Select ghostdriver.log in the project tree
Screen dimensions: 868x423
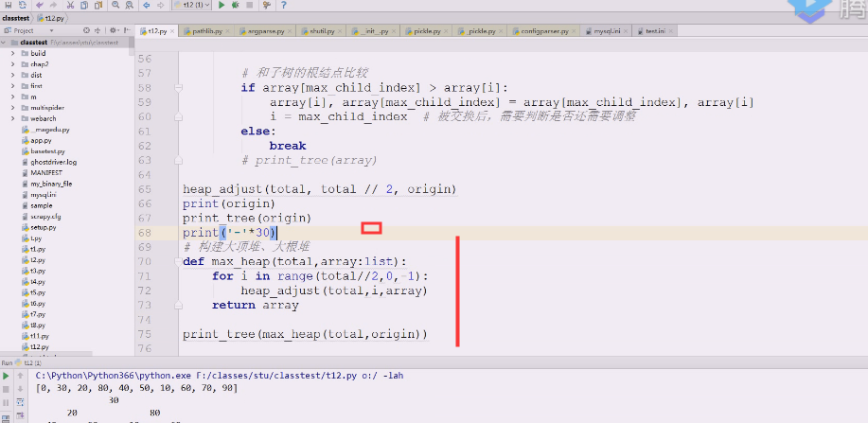point(53,162)
